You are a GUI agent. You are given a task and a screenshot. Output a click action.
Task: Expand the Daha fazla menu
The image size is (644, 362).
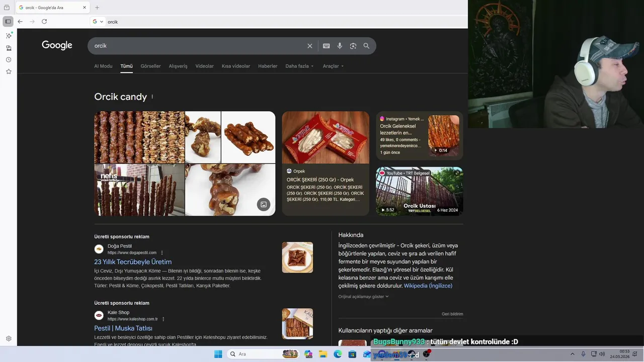(299, 66)
